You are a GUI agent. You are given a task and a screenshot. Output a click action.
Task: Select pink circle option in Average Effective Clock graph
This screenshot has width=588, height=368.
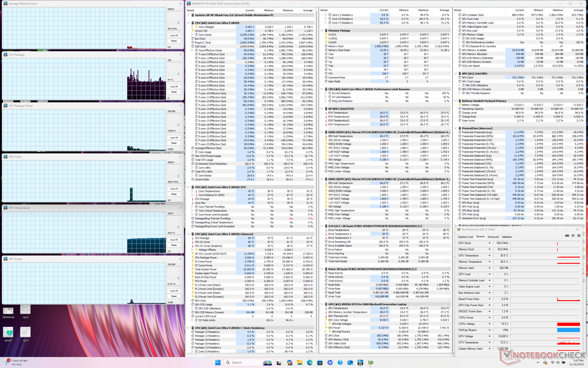(169, 23)
